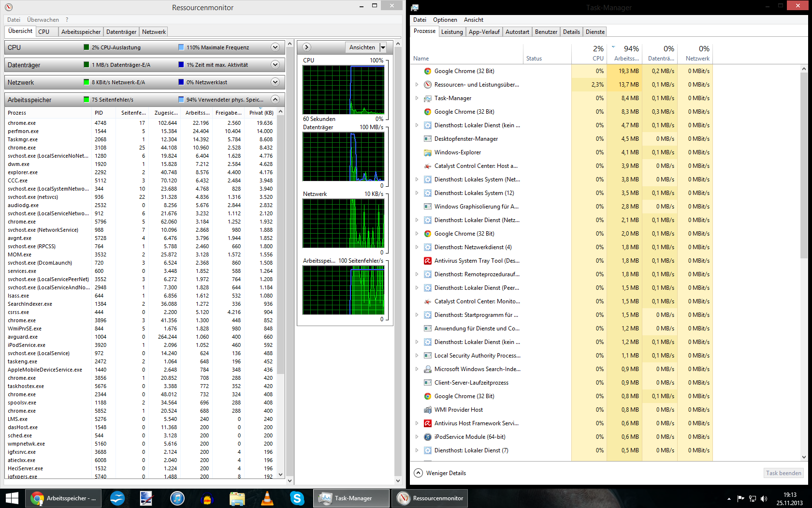This screenshot has width=812, height=508.
Task: Click the Windows-Explorer folder icon in the process list
Action: [427, 152]
